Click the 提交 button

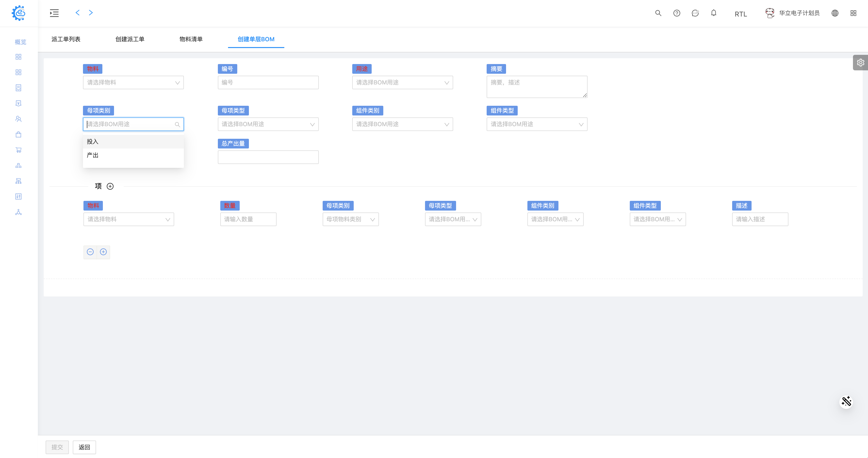click(57, 447)
